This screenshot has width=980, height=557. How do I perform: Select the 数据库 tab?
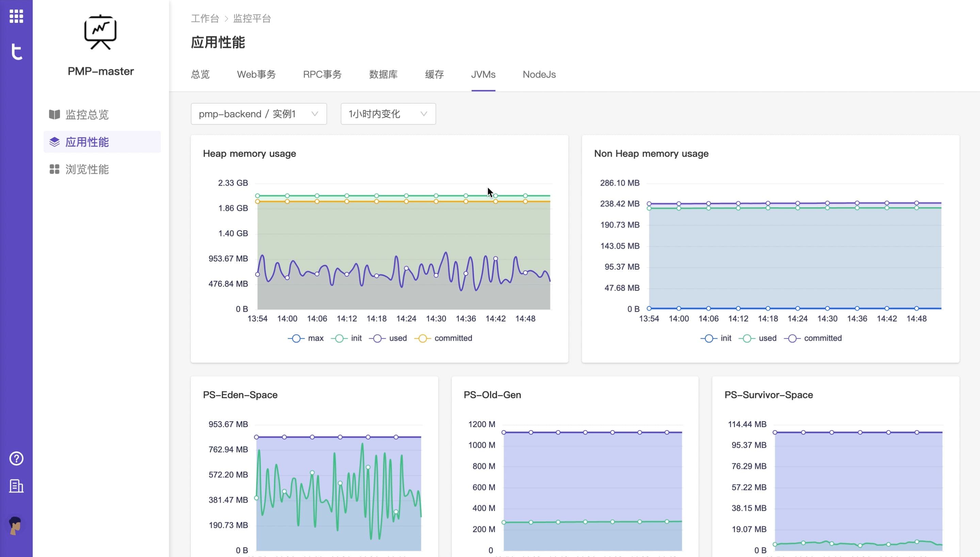pos(383,74)
